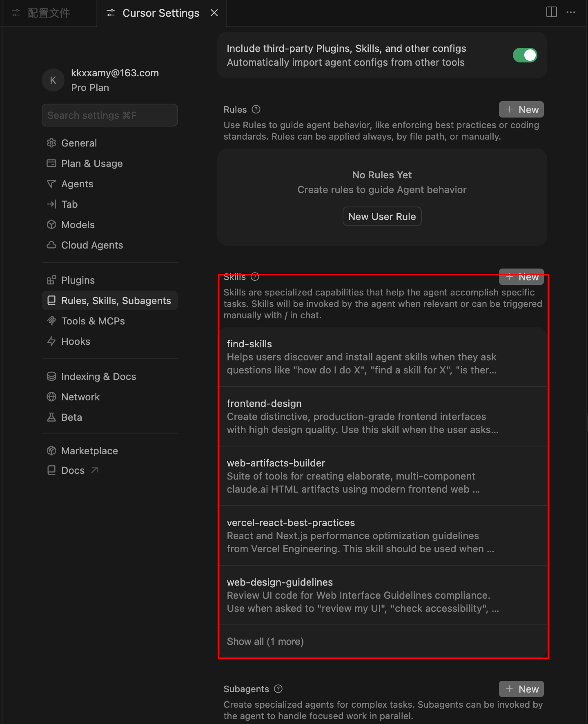Viewport: 588px width, 724px height.
Task: Click the Indexing & Docs database icon
Action: (x=51, y=377)
